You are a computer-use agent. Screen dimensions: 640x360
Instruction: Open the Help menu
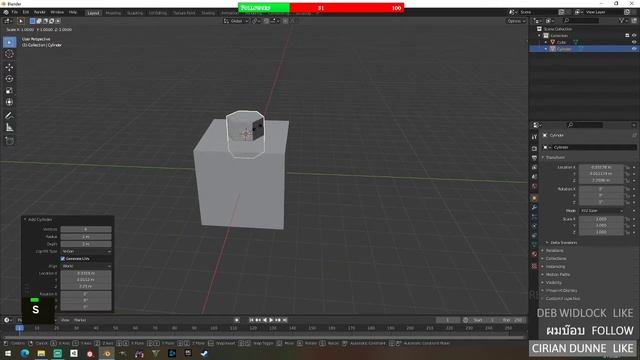(73, 12)
